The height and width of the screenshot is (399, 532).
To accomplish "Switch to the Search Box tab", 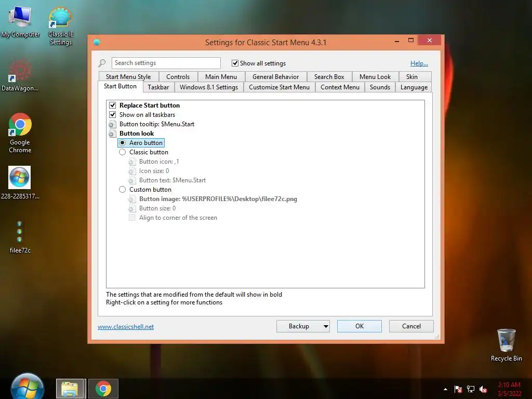I will pyautogui.click(x=329, y=77).
